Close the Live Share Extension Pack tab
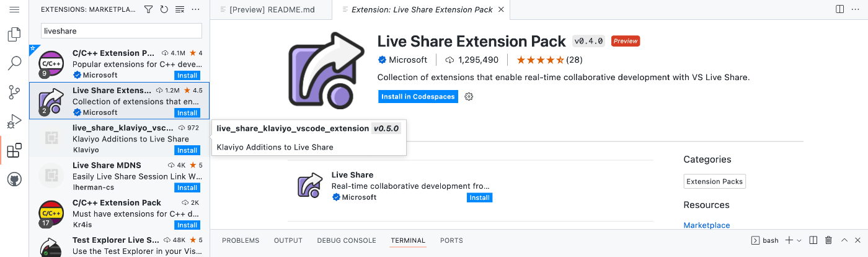The height and width of the screenshot is (257, 868). tap(501, 9)
